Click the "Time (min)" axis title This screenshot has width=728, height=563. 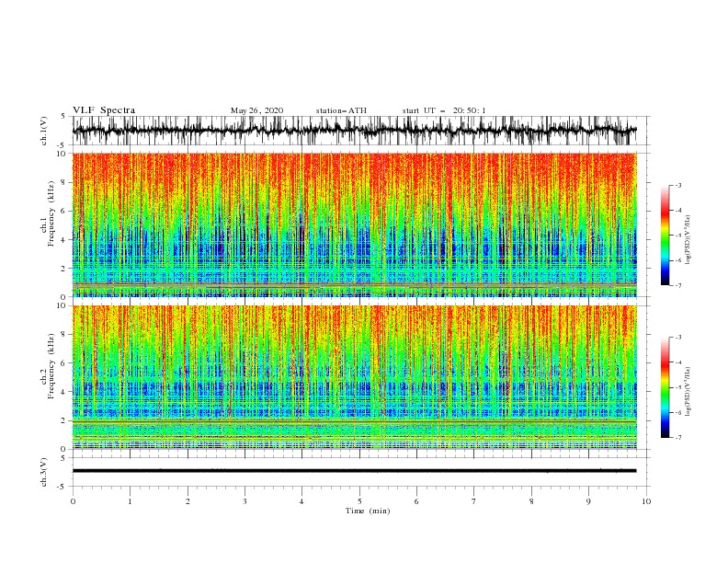pyautogui.click(x=368, y=511)
